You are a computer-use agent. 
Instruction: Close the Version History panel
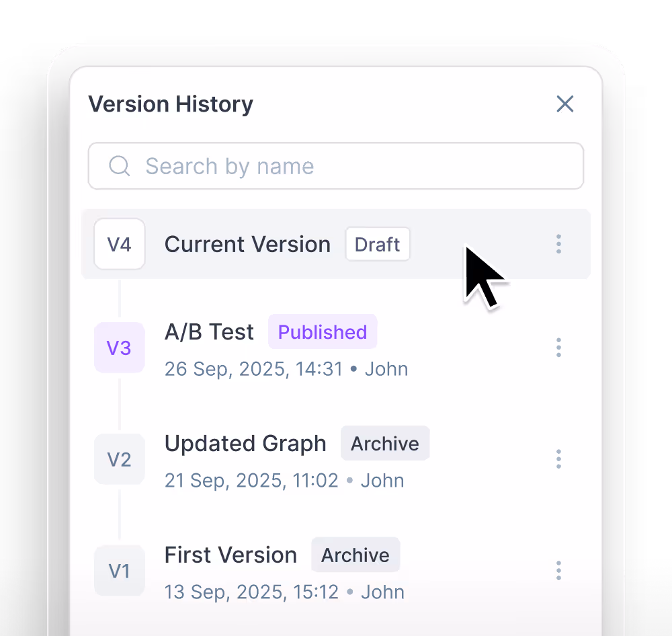click(565, 104)
